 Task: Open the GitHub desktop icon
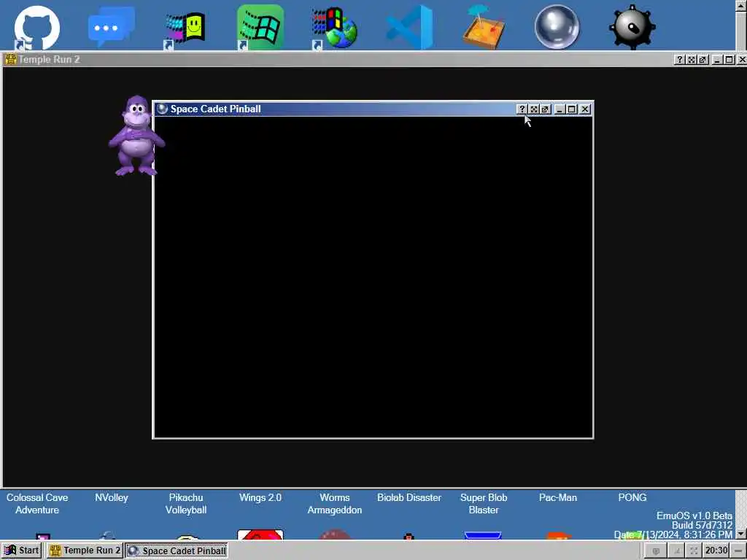pos(37,28)
